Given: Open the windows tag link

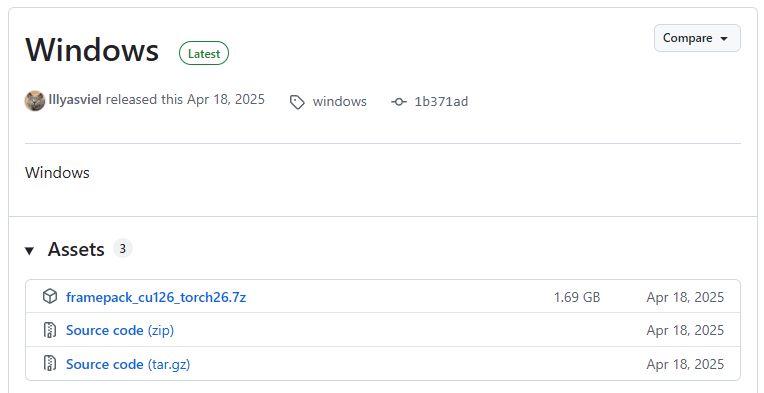Looking at the screenshot, I should [340, 101].
